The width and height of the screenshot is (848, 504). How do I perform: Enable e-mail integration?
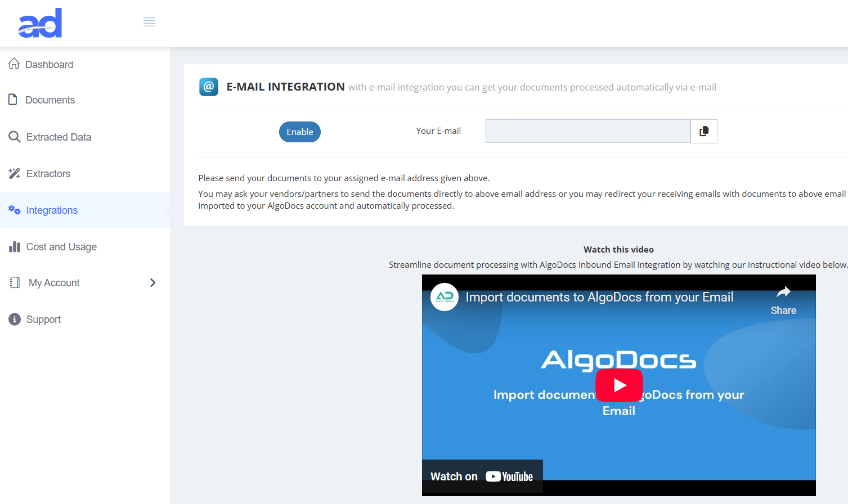[x=299, y=132]
